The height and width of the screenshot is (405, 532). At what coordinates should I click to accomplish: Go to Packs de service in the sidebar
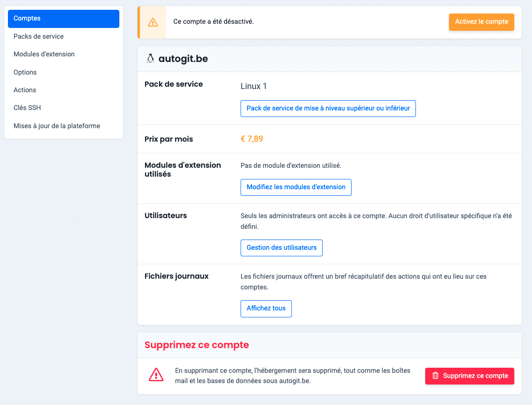39,36
